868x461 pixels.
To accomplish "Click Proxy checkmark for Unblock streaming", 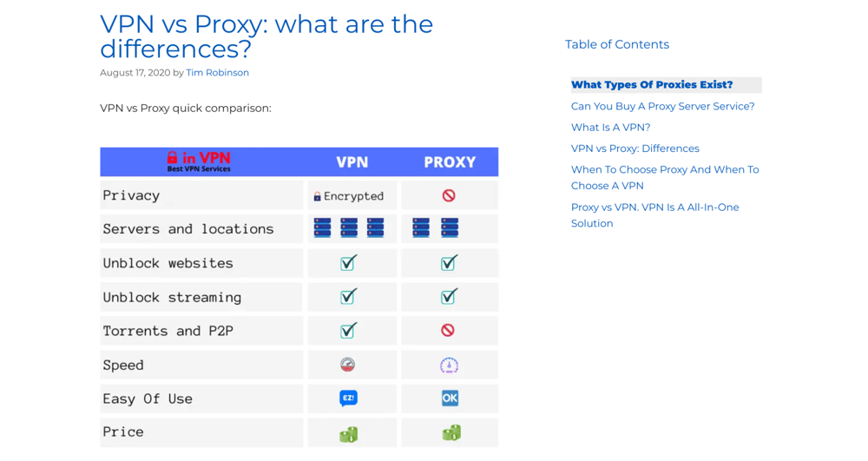I will (x=449, y=297).
